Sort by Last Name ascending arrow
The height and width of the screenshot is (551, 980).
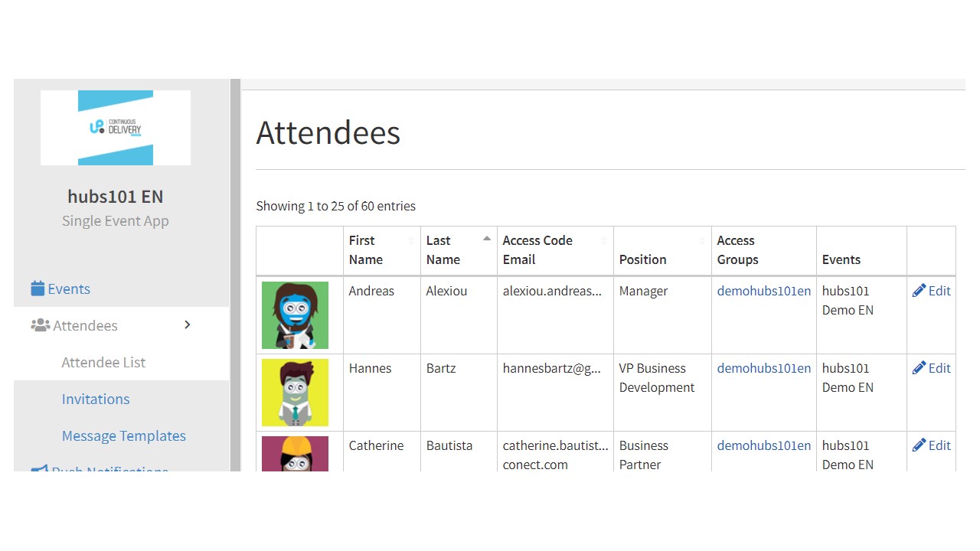click(x=487, y=239)
